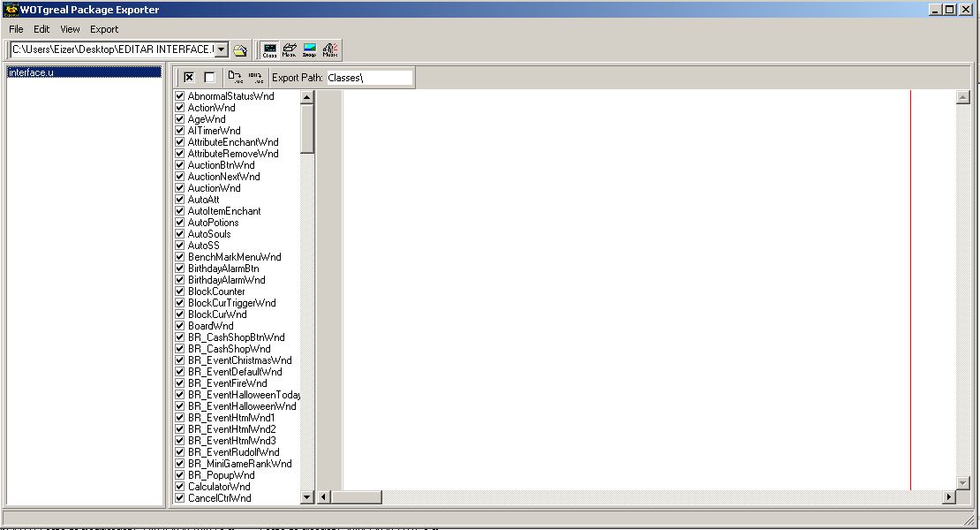Click the select all classes icon

(x=189, y=78)
